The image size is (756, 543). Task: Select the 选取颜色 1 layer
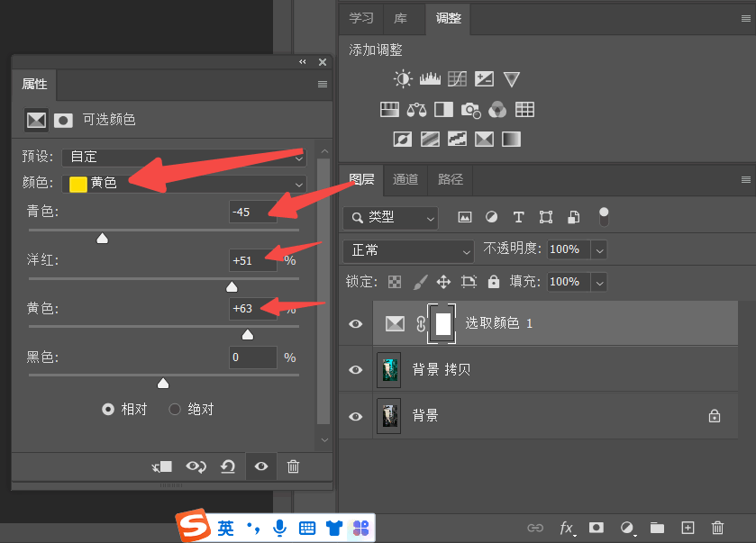541,323
